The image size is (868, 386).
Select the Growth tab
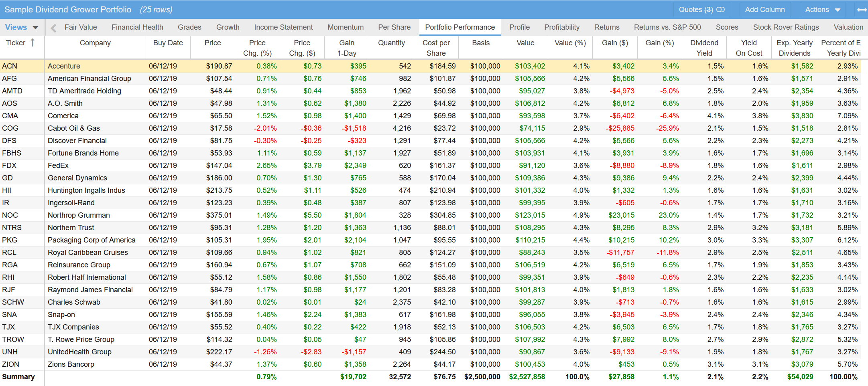(x=228, y=27)
